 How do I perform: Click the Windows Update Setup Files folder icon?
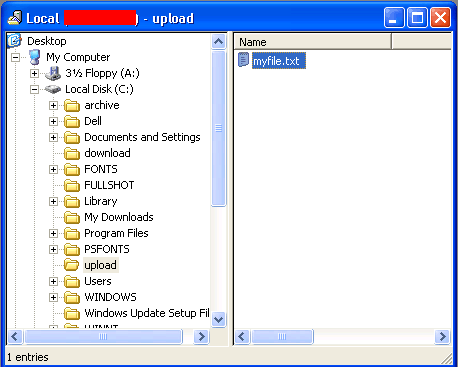tap(72, 313)
